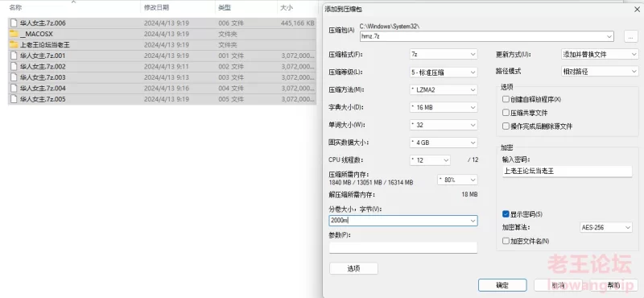Open the 更新方式 dropdown
This screenshot has height=298, width=644.
click(x=600, y=54)
